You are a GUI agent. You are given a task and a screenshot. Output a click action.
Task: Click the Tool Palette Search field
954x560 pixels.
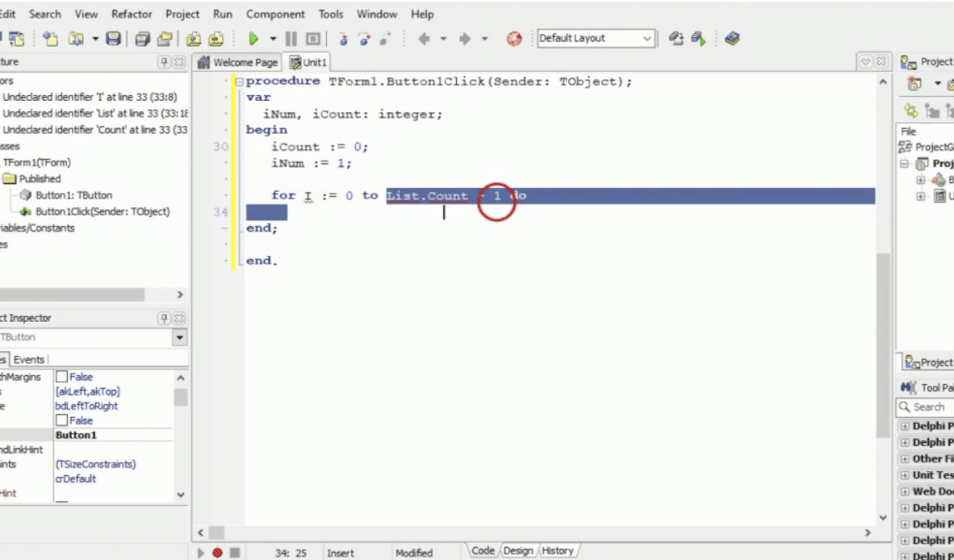[x=925, y=407]
